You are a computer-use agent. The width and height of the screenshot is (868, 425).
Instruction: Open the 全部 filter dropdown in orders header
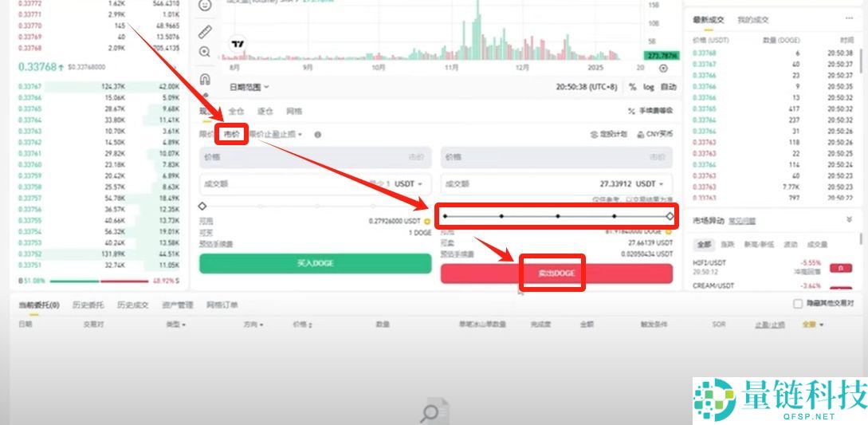813,325
